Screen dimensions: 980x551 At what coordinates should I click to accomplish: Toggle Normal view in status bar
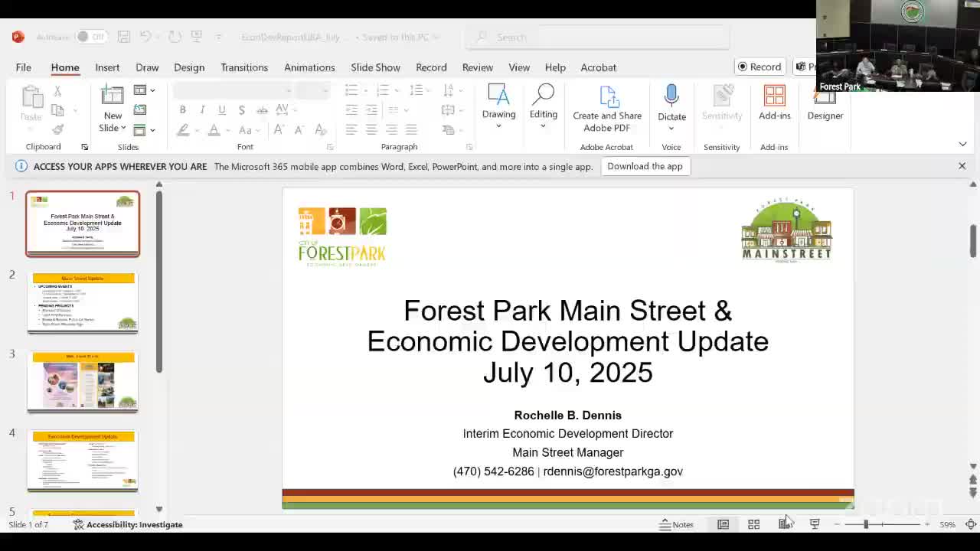coord(723,524)
